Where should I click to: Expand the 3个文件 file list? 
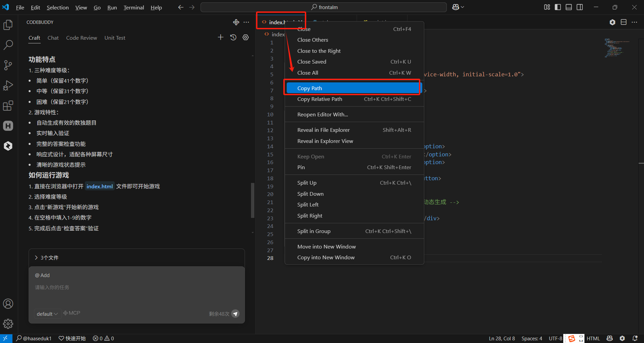46,258
